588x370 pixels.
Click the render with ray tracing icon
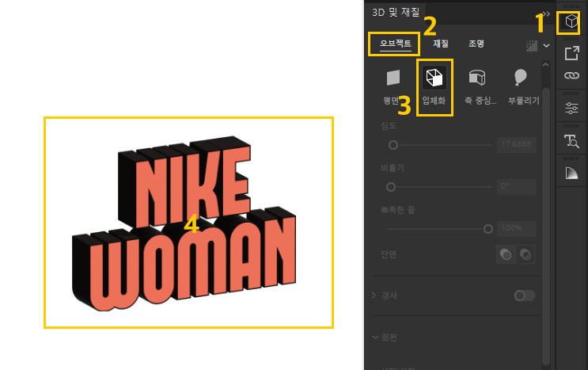(532, 46)
